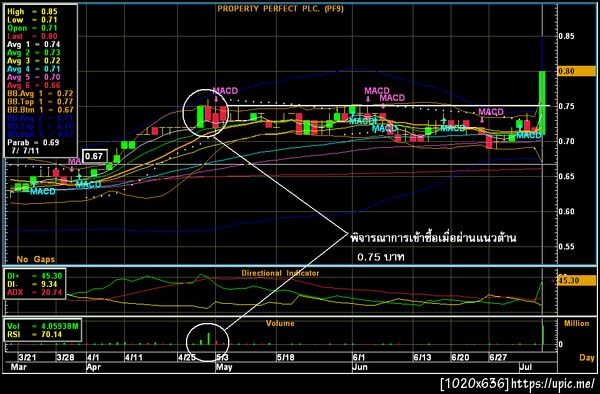The height and width of the screenshot is (394, 600).
Task: Click the 4/25 date on the time axis
Action: pyautogui.click(x=186, y=358)
